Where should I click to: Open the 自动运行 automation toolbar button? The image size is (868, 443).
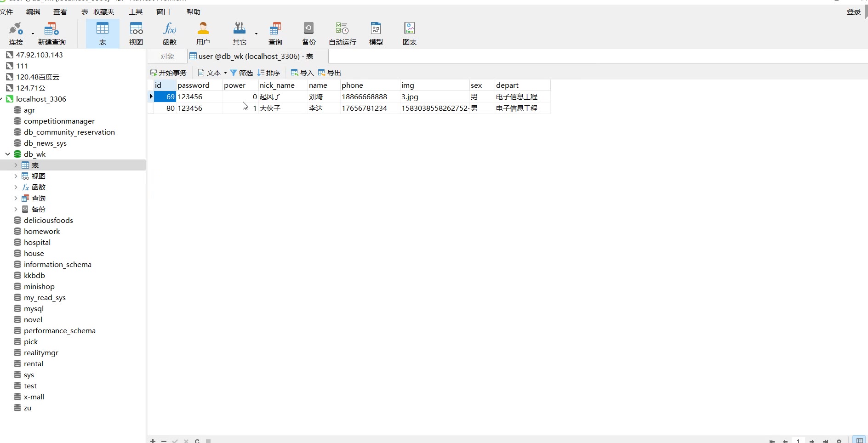point(343,34)
